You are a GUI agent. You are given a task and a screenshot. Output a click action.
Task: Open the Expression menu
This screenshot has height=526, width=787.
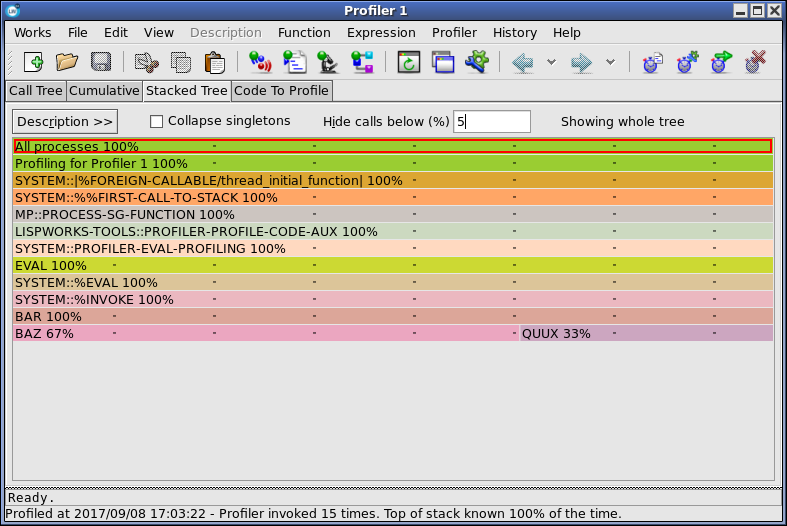[381, 33]
